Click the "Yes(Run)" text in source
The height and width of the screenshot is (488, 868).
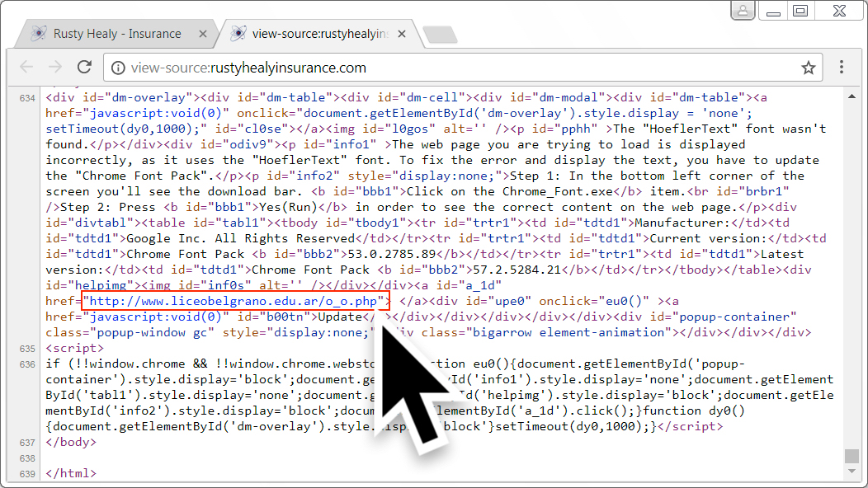point(289,208)
